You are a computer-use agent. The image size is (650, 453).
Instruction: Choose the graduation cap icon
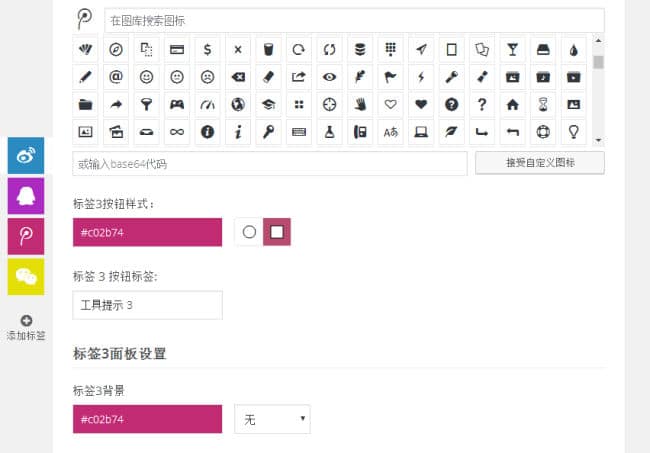tap(269, 104)
